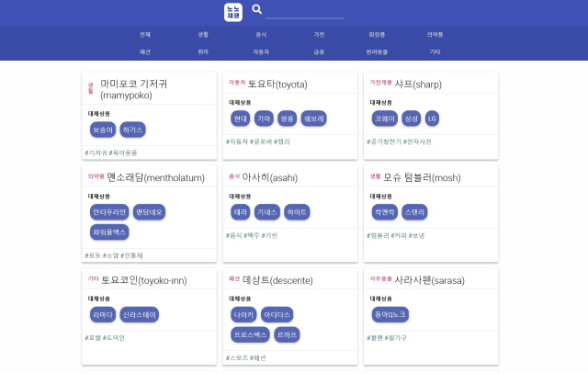Screen dimensions: 588x373
Task: Select the 전체 category tab
Action: coord(145,34)
